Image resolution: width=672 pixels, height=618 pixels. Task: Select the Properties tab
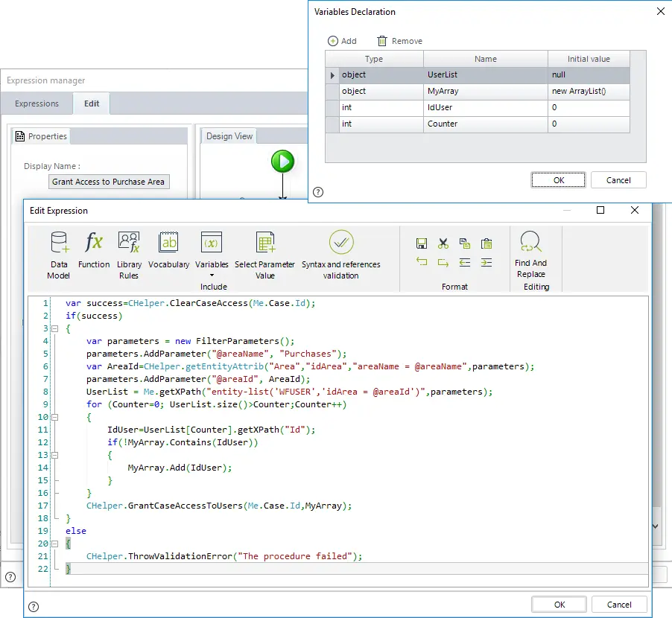pyautogui.click(x=41, y=136)
